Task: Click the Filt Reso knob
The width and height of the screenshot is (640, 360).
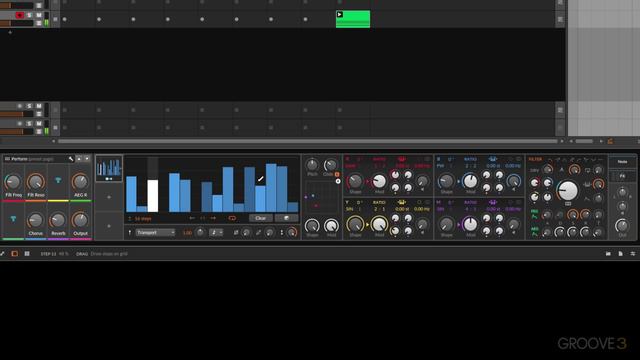Action: [x=36, y=182]
